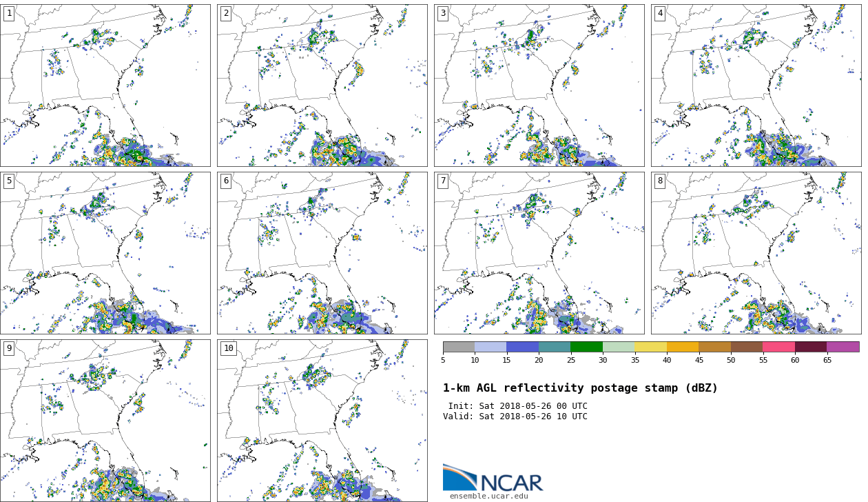Click the number 6 panel label
The height and width of the screenshot is (502, 868).
(226, 181)
